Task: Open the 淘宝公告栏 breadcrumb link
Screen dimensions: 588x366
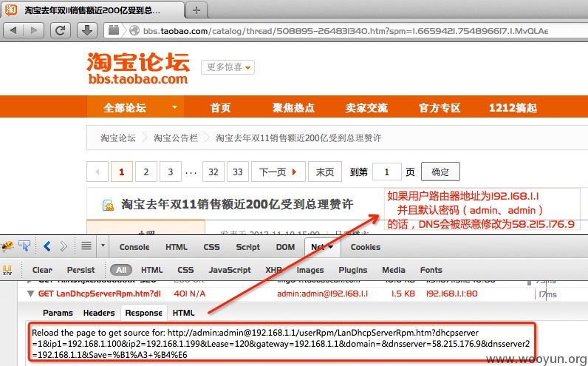Action: point(176,138)
